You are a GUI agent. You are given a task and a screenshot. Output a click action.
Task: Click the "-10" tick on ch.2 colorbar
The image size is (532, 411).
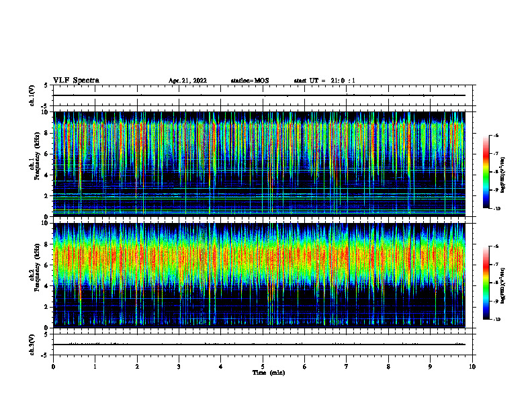pos(496,319)
